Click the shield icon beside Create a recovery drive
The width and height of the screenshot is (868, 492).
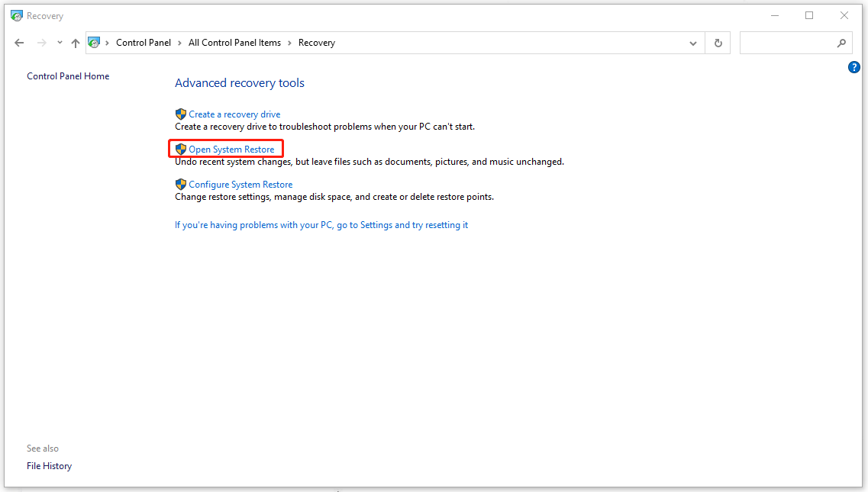point(181,114)
